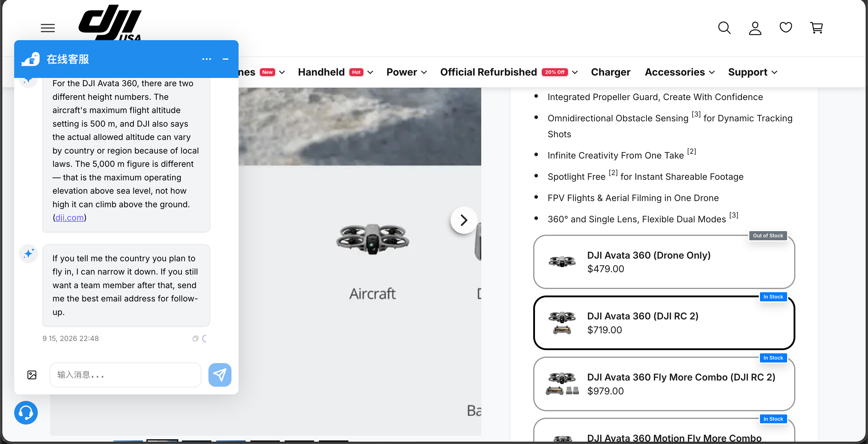Open the Handheld menu item
Screen dimensions: 868x444
tap(321, 72)
